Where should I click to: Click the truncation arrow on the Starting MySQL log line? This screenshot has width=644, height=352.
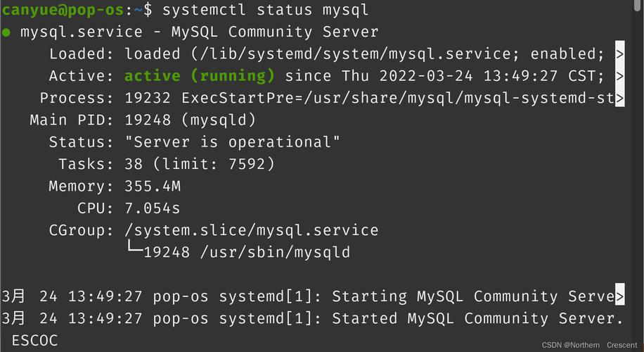[x=619, y=296]
